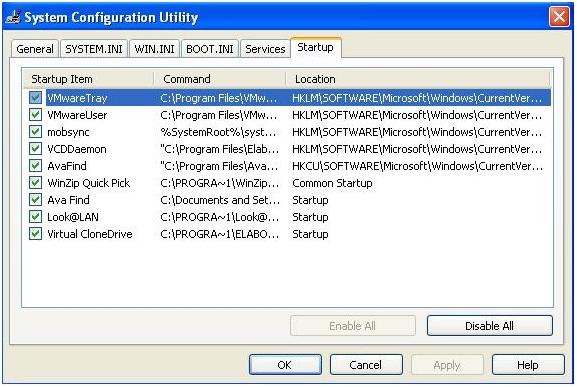Untick the AvaFind checkbox

pyautogui.click(x=35, y=166)
